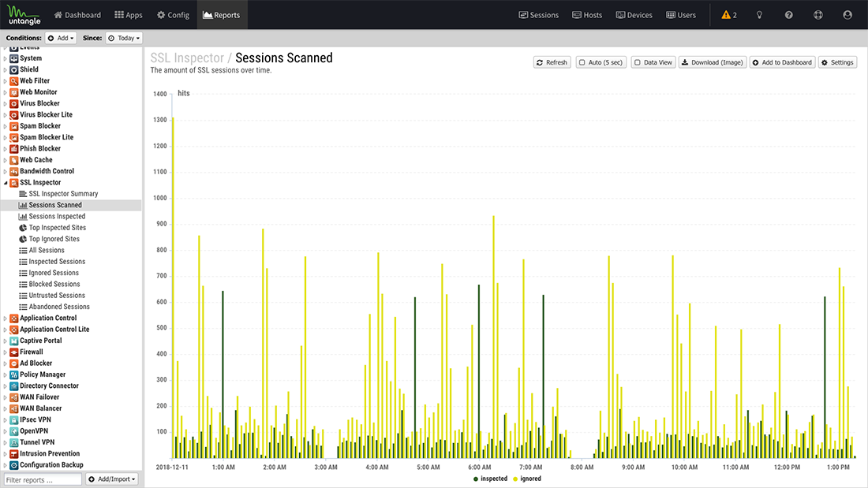The image size is (868, 488).
Task: Expand the WAN Balancer tree node
Action: click(6, 409)
